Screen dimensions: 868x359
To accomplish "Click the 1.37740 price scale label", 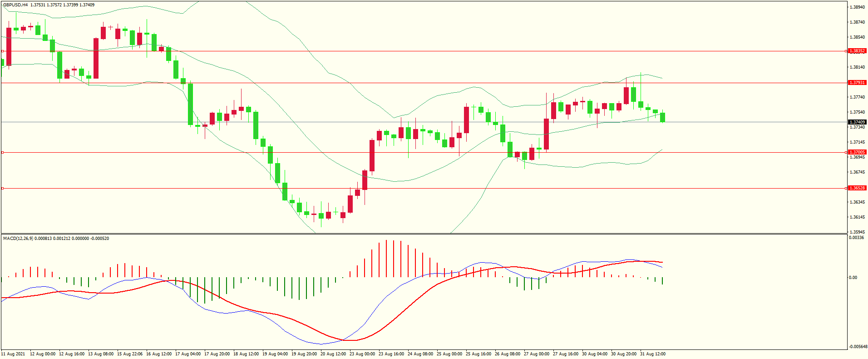I will pos(857,97).
